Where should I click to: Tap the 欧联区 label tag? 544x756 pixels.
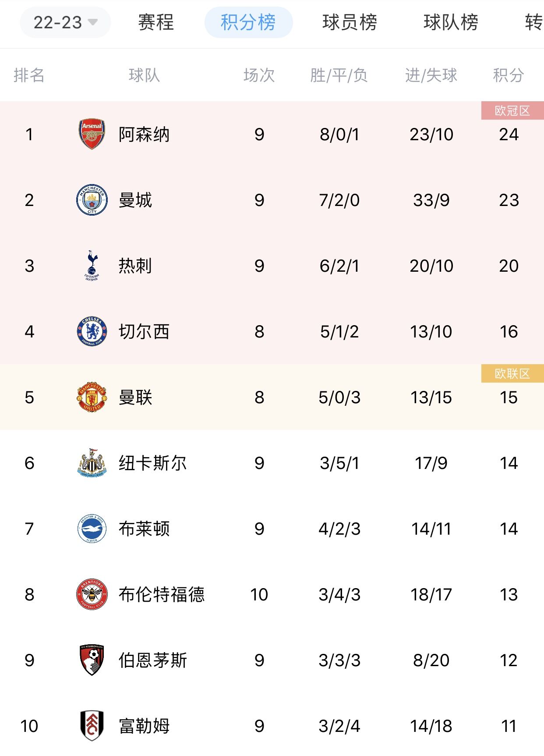(512, 373)
